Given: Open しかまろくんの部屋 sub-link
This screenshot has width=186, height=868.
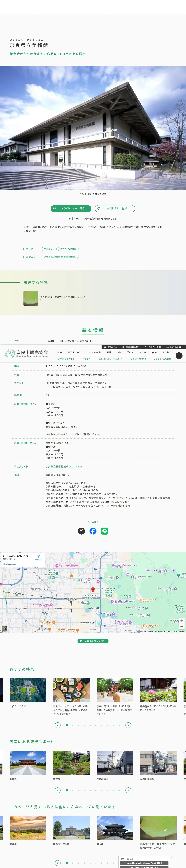Looking at the screenshot, I should coord(162,359).
